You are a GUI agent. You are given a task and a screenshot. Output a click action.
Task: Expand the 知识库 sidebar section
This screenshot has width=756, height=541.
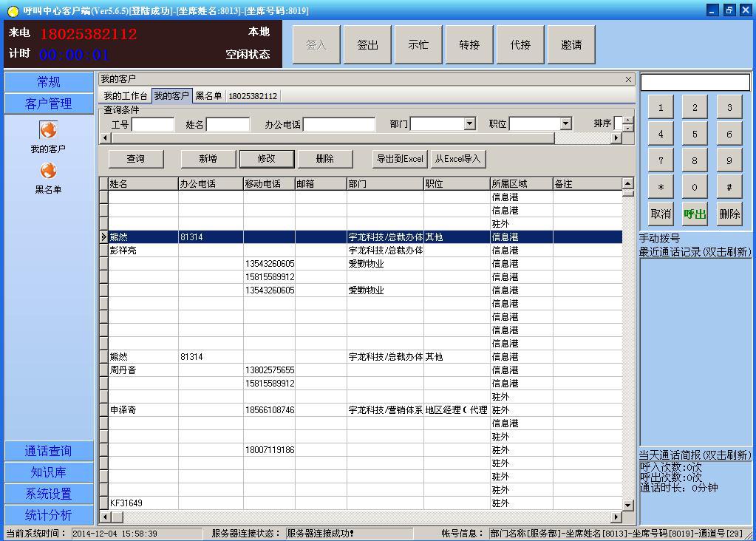[49, 472]
